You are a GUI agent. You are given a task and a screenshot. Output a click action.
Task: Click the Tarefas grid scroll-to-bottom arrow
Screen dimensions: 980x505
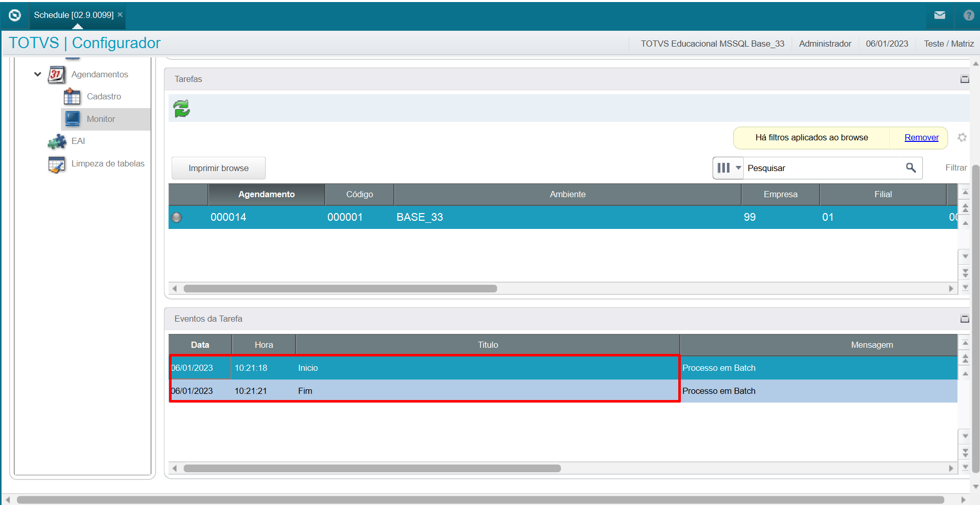[965, 288]
